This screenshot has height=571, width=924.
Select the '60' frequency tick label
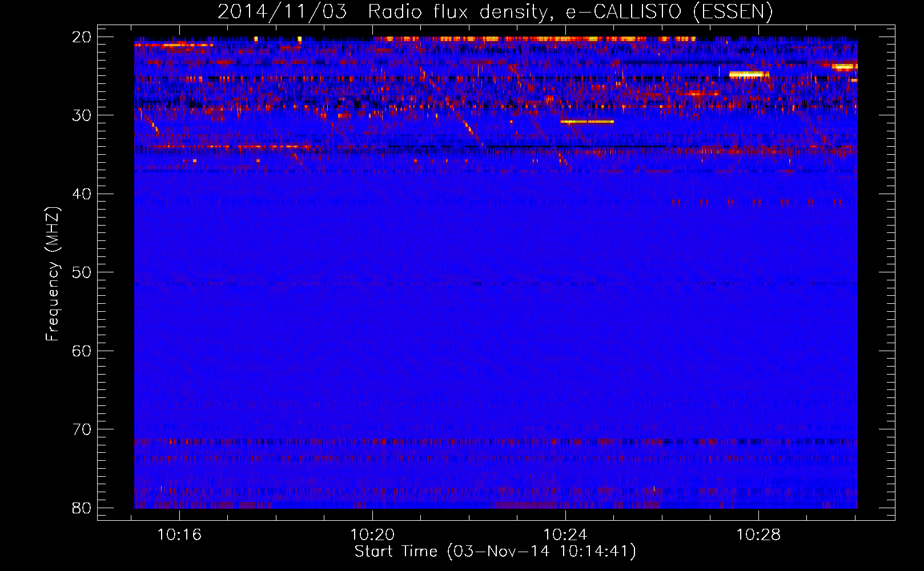(82, 351)
